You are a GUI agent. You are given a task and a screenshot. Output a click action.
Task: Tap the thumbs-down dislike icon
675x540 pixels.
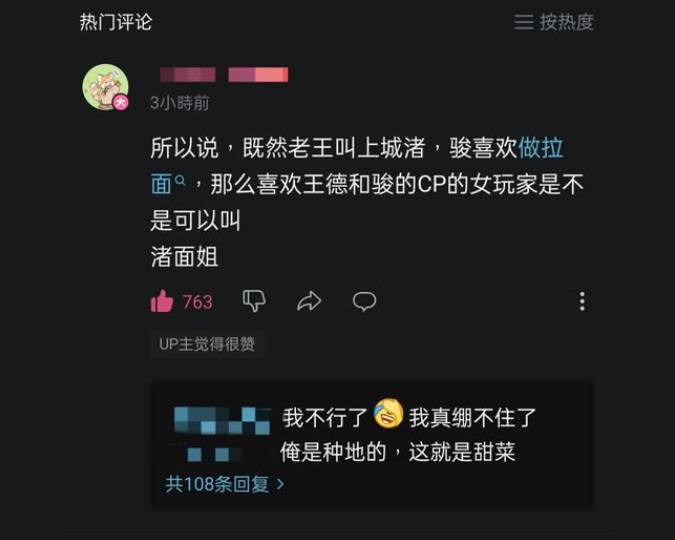pyautogui.click(x=254, y=301)
